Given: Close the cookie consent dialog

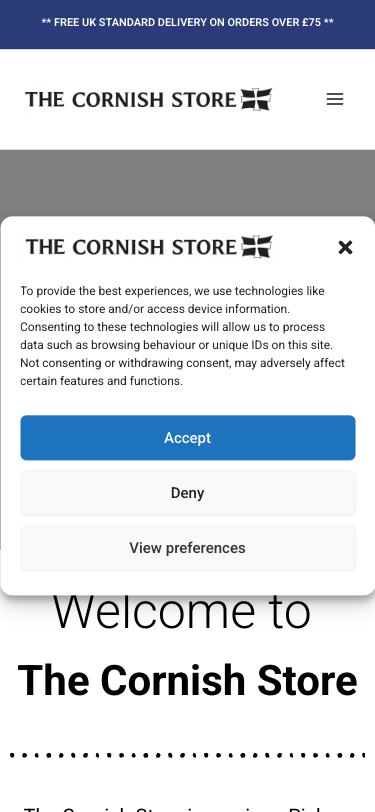Looking at the screenshot, I should [x=345, y=248].
